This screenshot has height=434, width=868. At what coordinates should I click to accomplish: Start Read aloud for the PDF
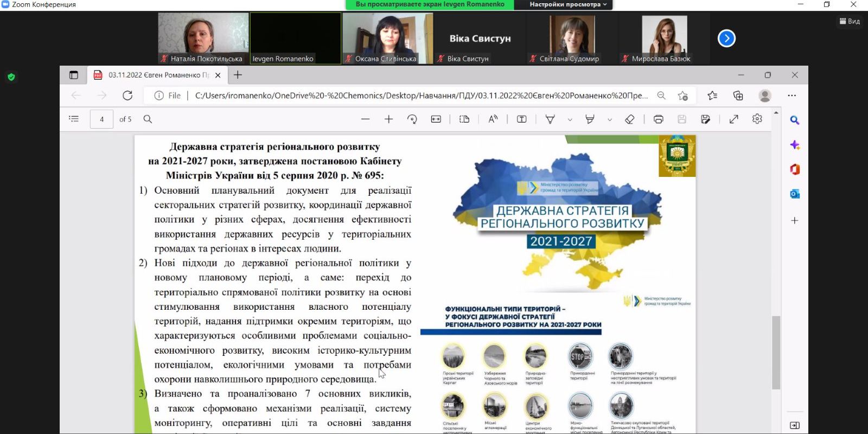click(493, 119)
